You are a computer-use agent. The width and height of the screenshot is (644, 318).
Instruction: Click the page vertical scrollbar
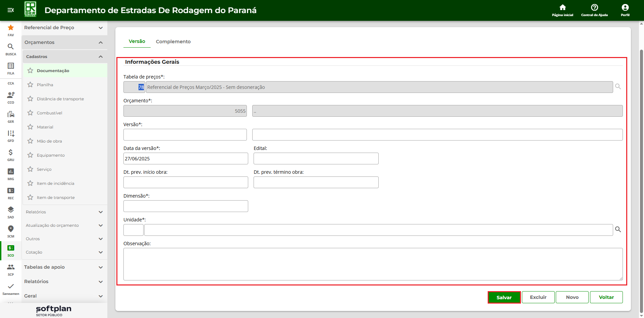pos(641,168)
